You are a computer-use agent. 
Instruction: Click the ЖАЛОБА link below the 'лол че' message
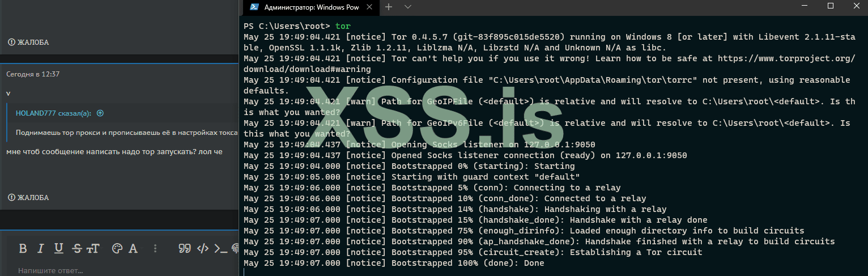(x=28, y=198)
